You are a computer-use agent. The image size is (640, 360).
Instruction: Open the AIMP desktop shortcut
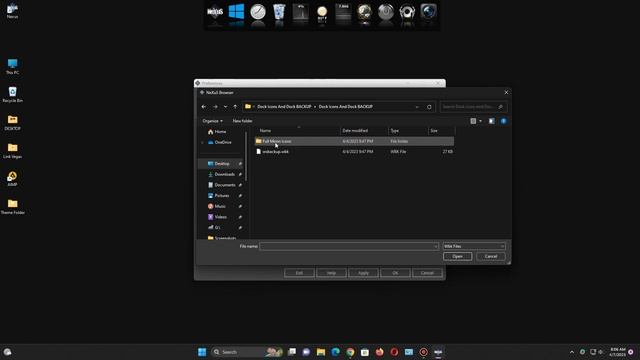tap(12, 178)
